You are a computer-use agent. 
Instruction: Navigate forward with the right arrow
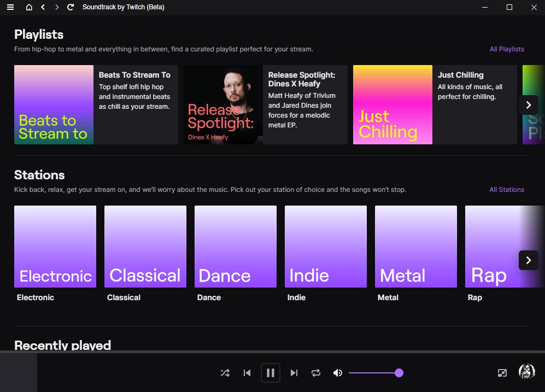(57, 7)
